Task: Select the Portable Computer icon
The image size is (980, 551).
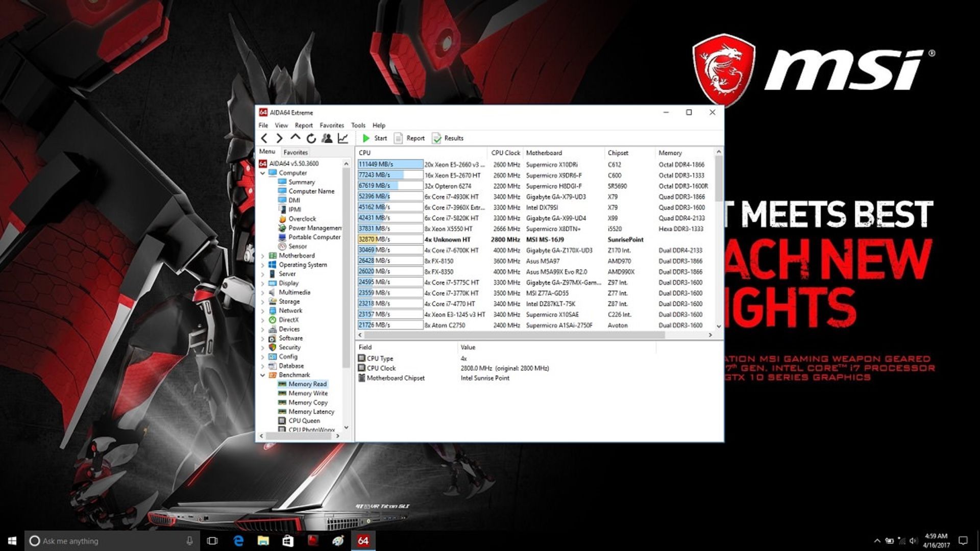Action: point(282,237)
